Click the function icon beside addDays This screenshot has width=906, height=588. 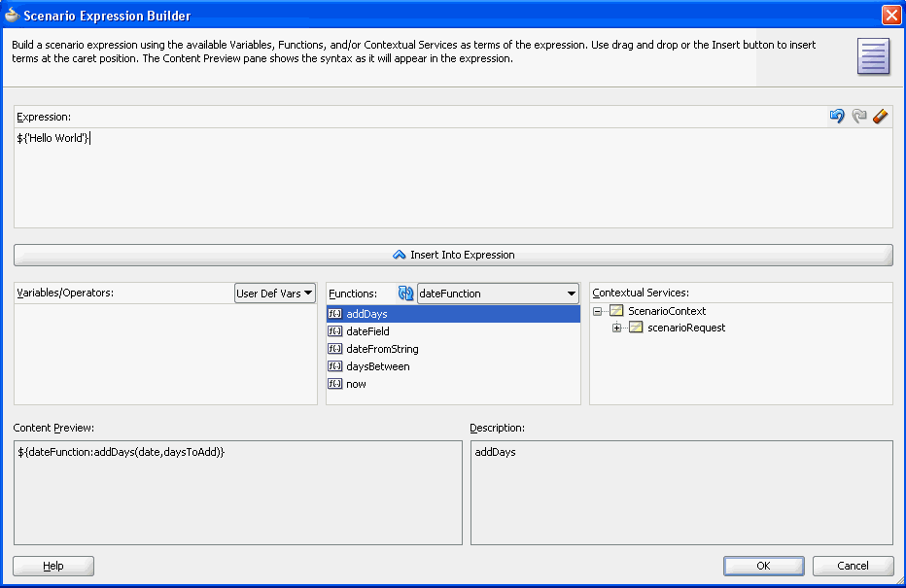point(335,314)
